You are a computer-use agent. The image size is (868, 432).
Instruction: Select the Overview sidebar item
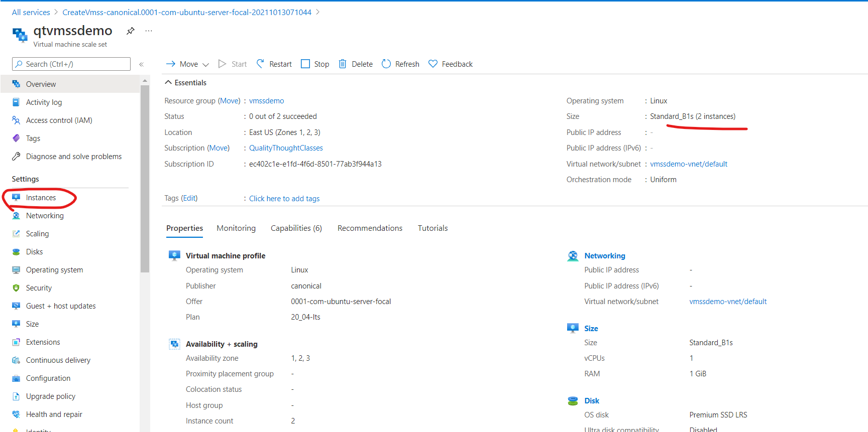[70, 84]
